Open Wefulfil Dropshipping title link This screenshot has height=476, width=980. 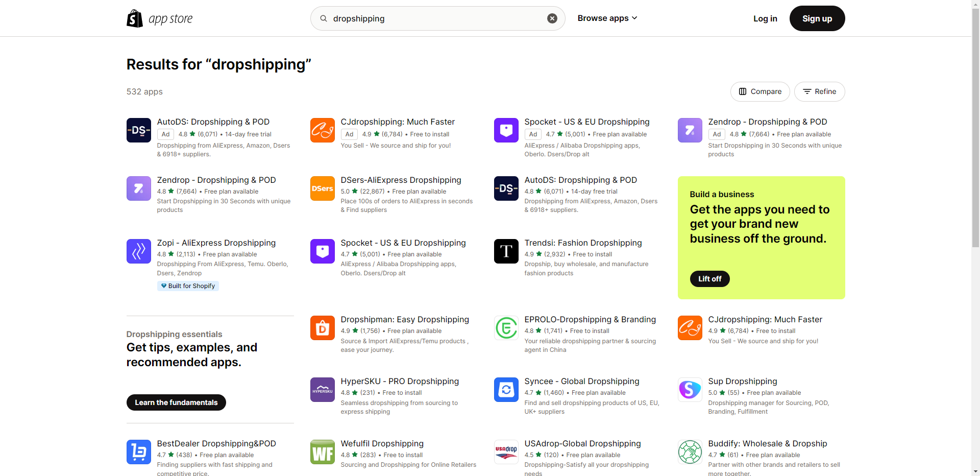pyautogui.click(x=382, y=443)
